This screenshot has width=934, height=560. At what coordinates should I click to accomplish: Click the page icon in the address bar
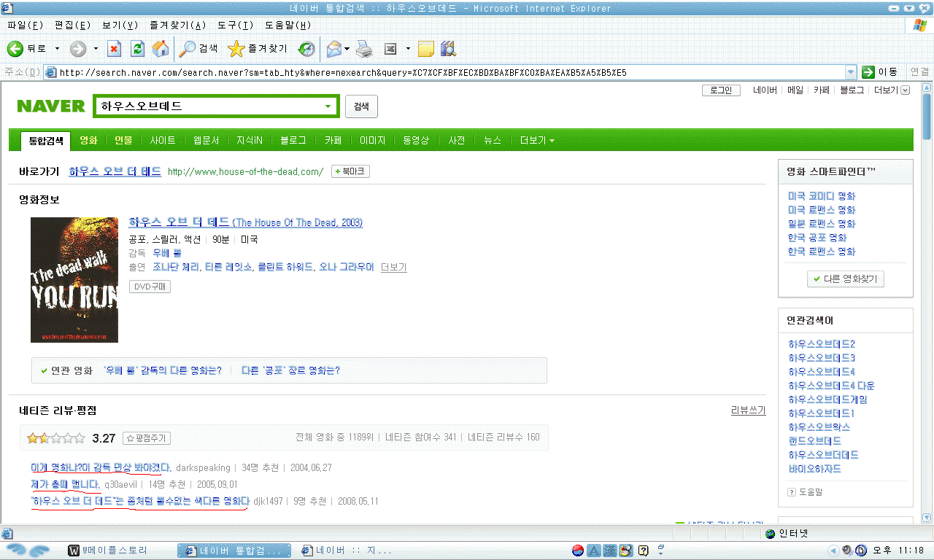pyautogui.click(x=51, y=72)
